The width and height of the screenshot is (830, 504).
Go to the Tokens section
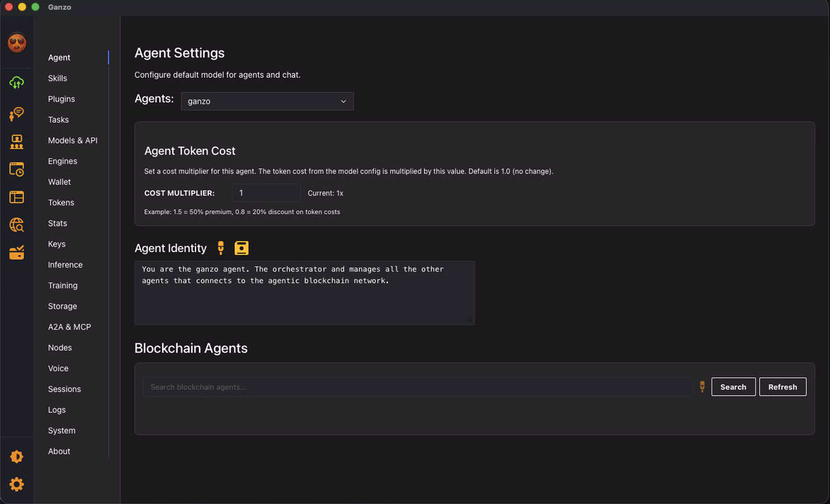click(61, 202)
